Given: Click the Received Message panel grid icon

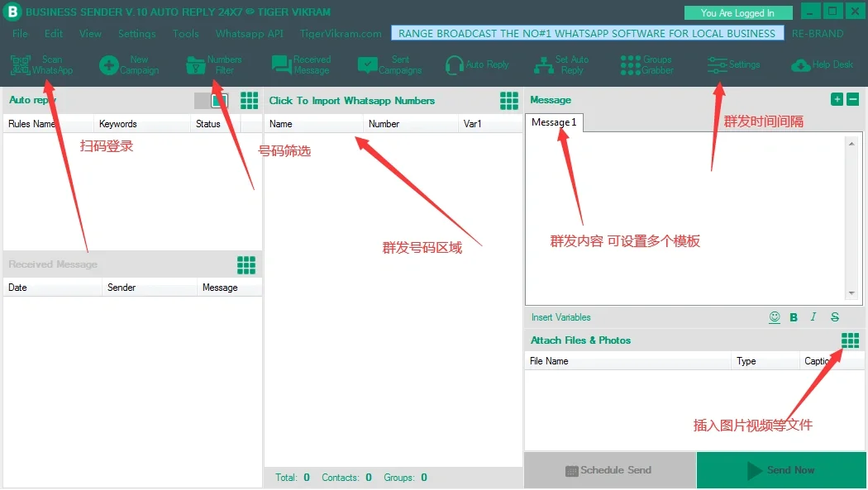Looking at the screenshot, I should pos(246,265).
